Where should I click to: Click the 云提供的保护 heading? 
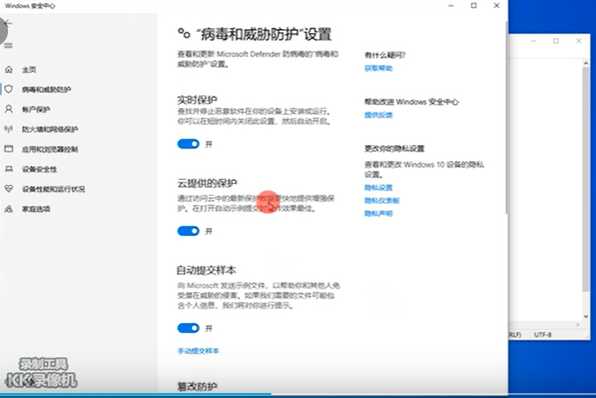coord(207,183)
